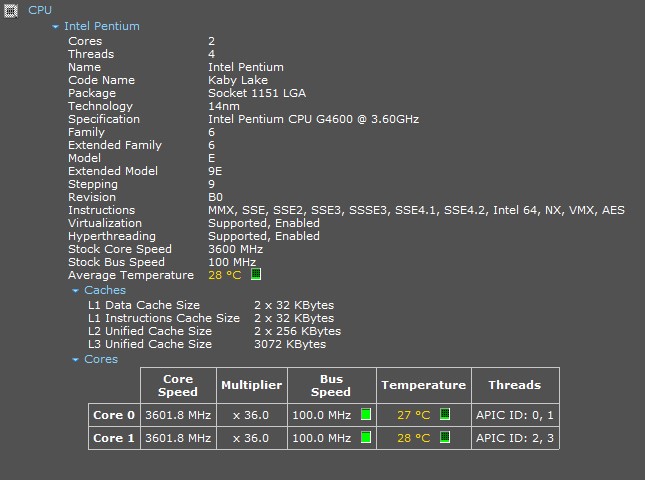Click the 100 MHz stock bus speed
Image resolution: width=645 pixels, height=480 pixels.
tap(232, 262)
